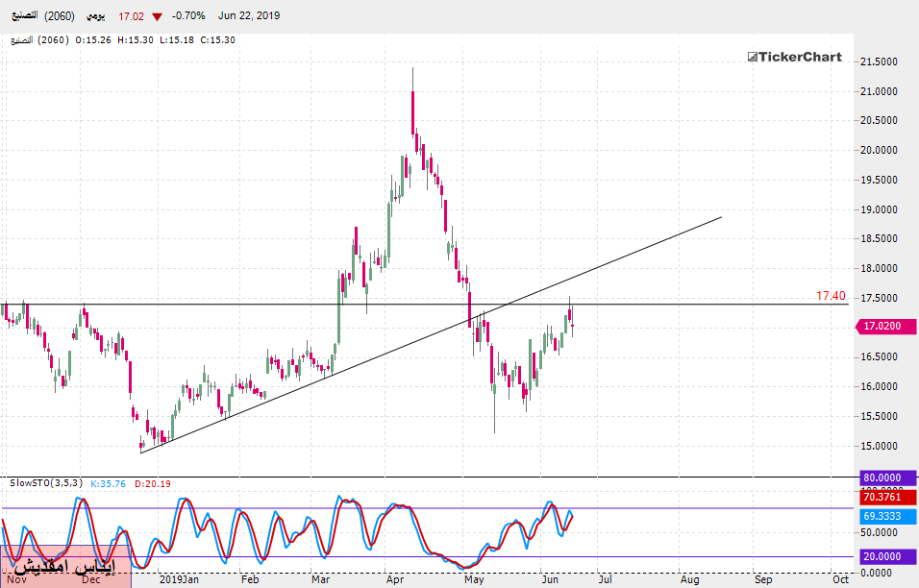Click the 2019Jan label on the time axis

[179, 580]
